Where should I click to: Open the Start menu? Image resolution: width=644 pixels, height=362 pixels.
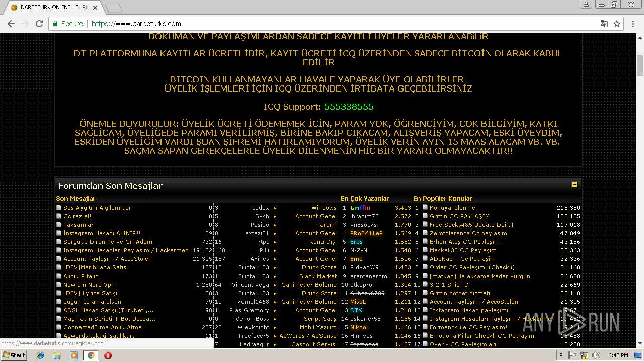pos(14,355)
